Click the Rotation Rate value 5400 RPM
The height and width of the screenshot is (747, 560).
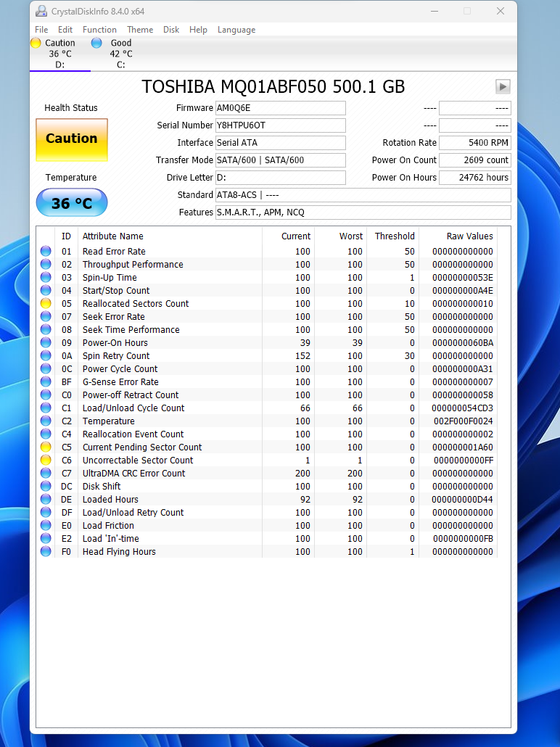point(474,143)
